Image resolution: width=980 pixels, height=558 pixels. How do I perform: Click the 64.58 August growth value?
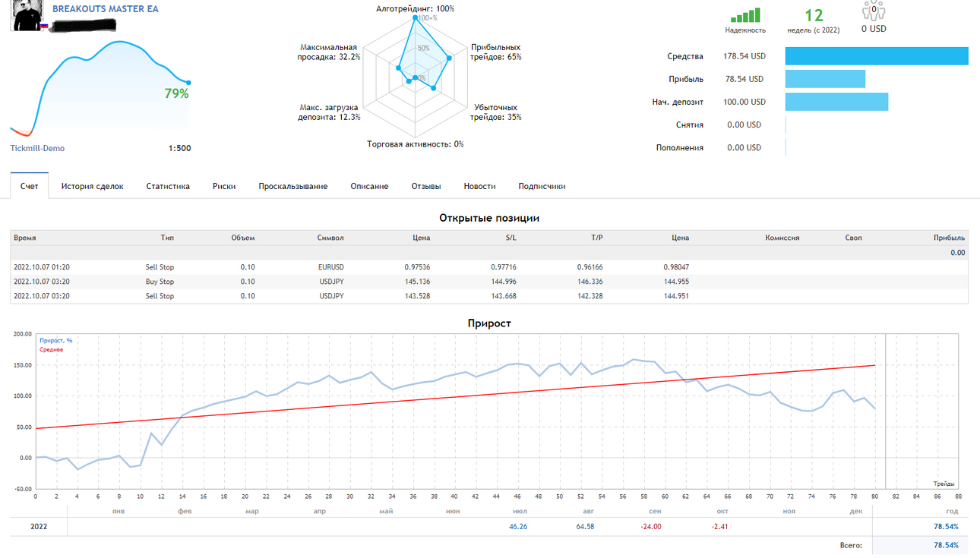pos(585,526)
